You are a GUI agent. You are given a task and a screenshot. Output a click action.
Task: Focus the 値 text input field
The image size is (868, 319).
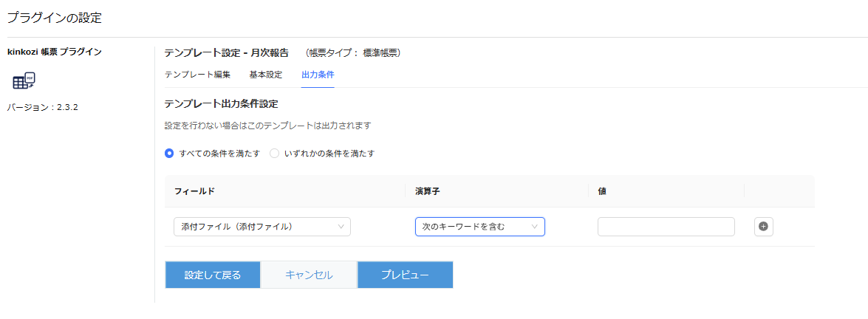(x=666, y=227)
